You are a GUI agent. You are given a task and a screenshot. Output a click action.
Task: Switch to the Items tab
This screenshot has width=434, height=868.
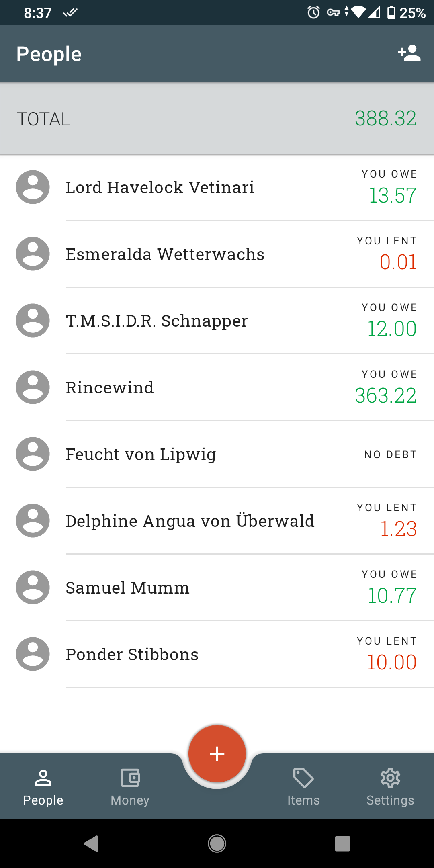tap(303, 786)
